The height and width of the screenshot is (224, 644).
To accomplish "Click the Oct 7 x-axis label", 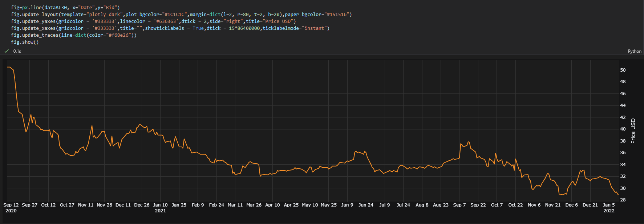I will pyautogui.click(x=497, y=205).
